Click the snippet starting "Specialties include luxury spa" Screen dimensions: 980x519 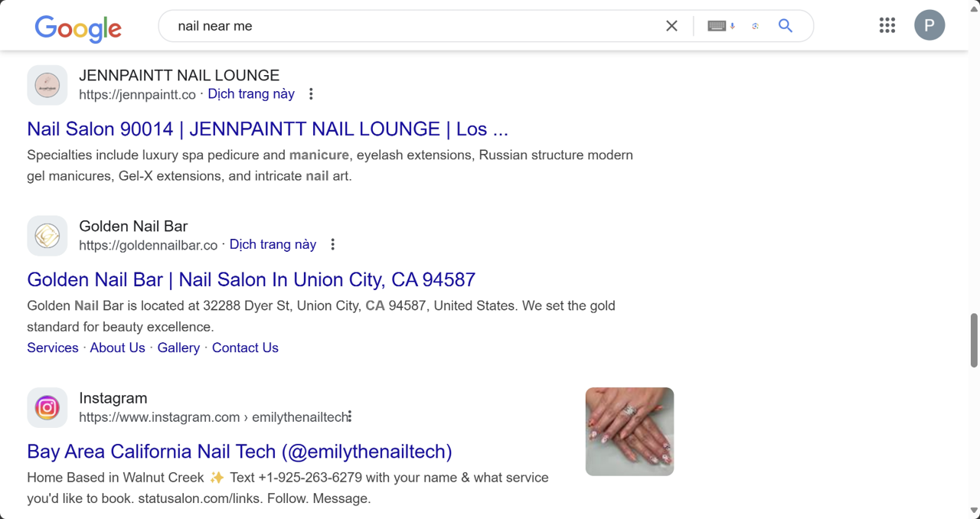coord(330,165)
